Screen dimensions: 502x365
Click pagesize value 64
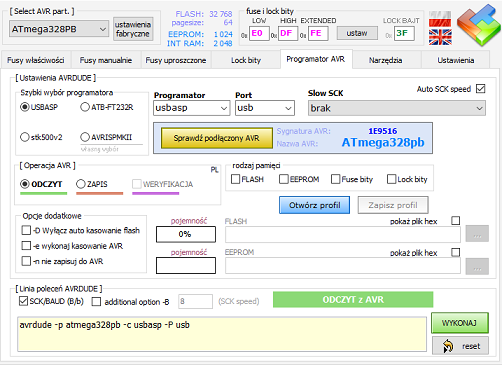coord(228,22)
